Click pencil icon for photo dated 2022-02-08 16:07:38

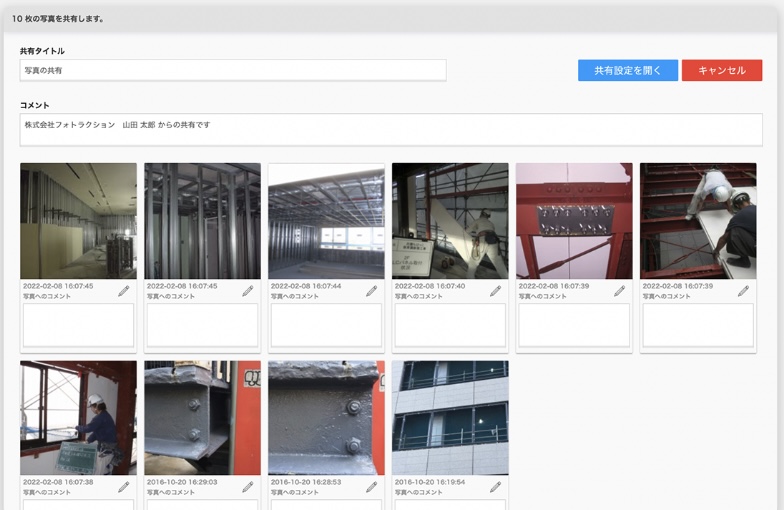pos(124,487)
